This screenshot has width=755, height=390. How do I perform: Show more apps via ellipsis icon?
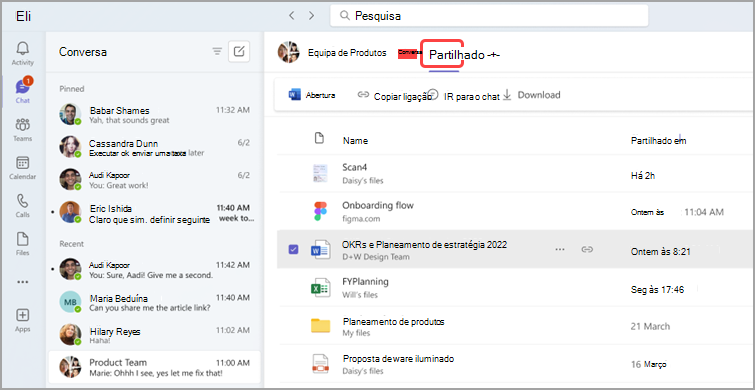[23, 282]
